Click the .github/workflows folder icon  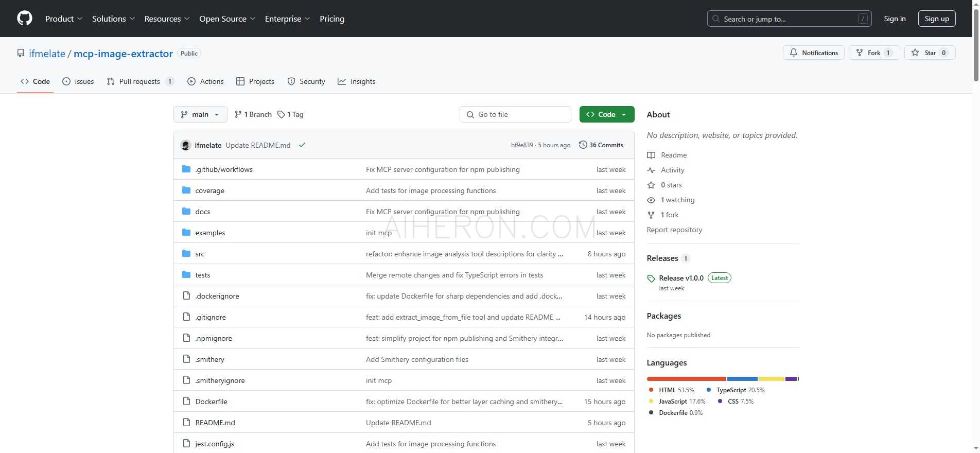186,169
